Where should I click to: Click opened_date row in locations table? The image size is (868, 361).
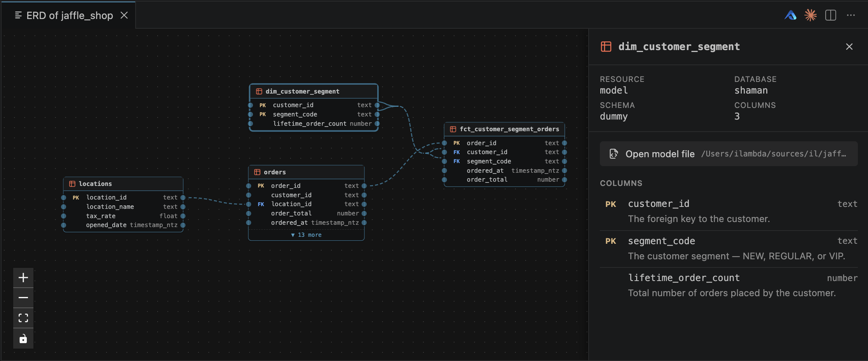click(123, 225)
